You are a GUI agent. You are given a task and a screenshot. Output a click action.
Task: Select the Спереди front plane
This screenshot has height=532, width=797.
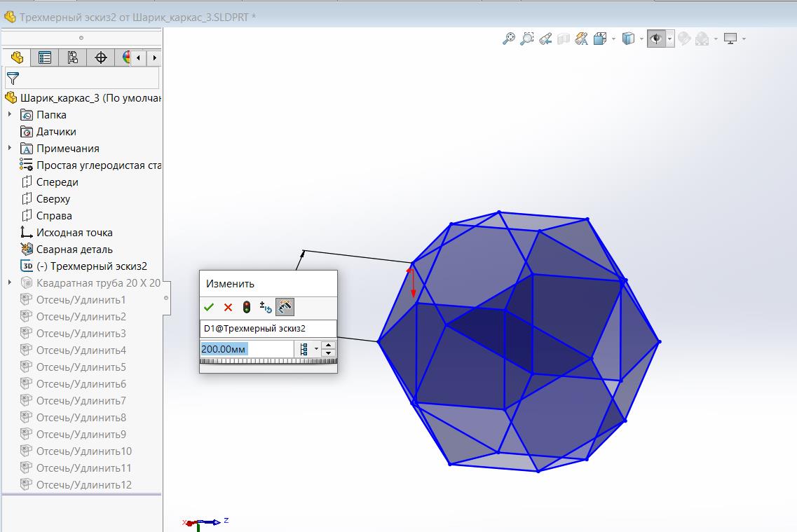pyautogui.click(x=49, y=182)
